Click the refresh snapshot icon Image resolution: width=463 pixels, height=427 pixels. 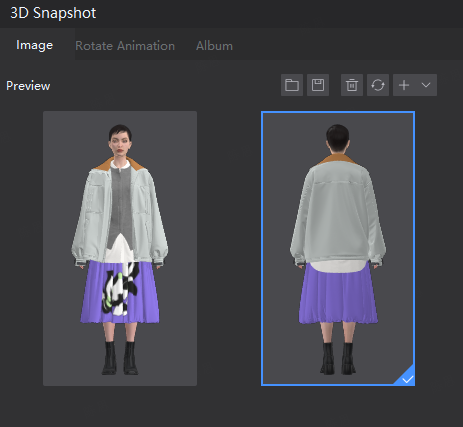coord(378,85)
